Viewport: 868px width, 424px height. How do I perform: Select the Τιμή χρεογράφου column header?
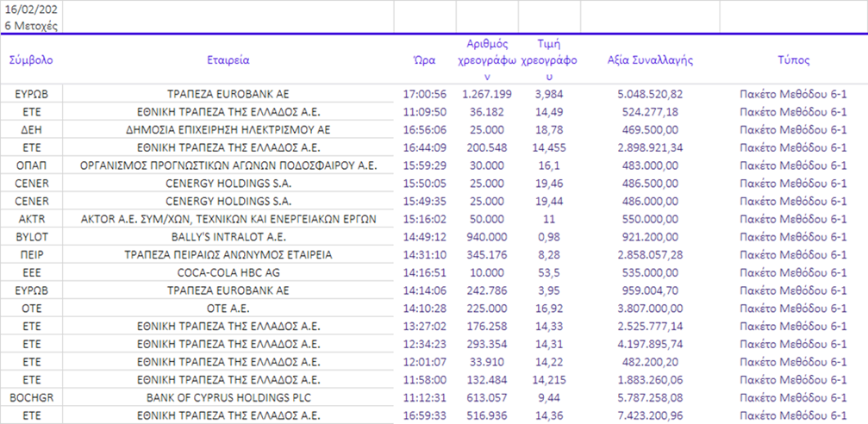549,59
